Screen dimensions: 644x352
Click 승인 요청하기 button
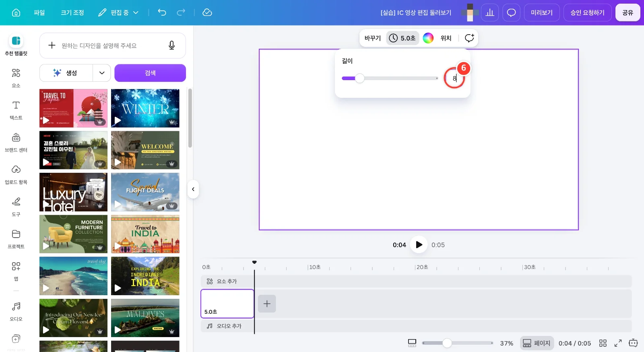(588, 12)
